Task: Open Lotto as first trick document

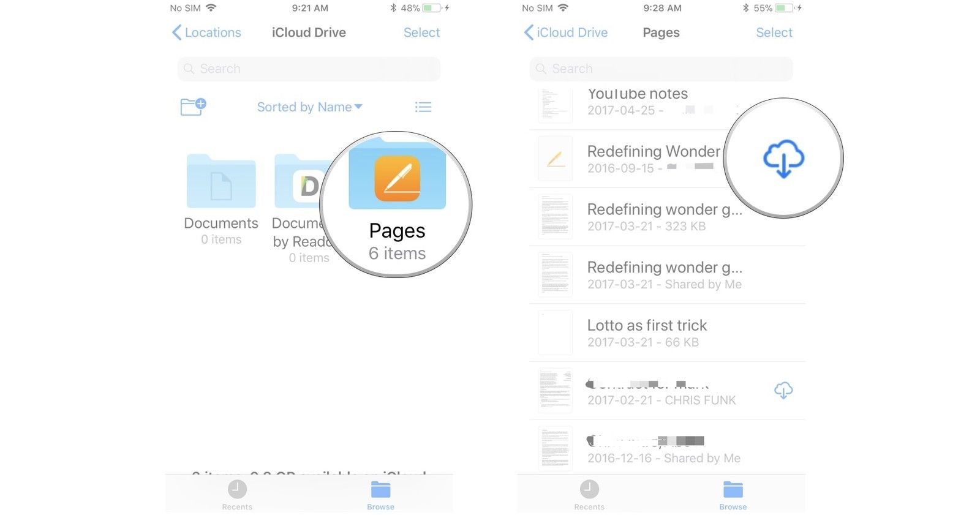Action: (x=667, y=333)
